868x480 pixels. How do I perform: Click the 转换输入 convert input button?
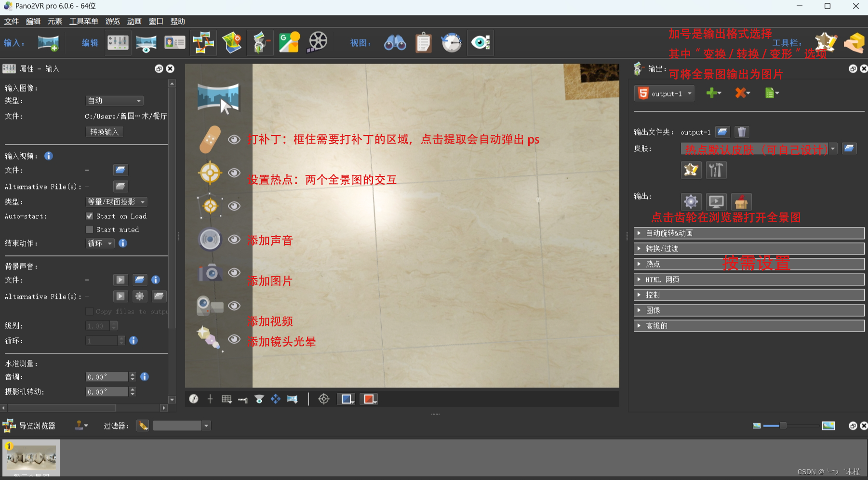click(104, 132)
